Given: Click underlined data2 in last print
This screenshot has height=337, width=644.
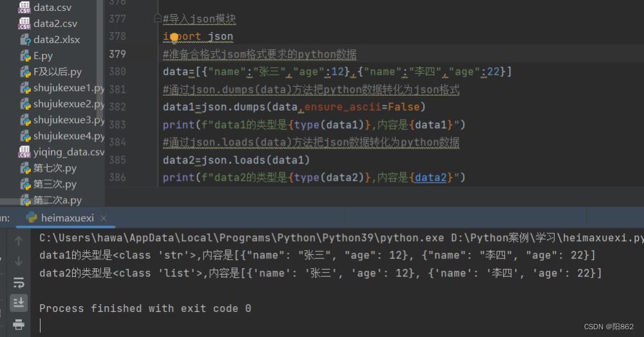Looking at the screenshot, I should (430, 178).
